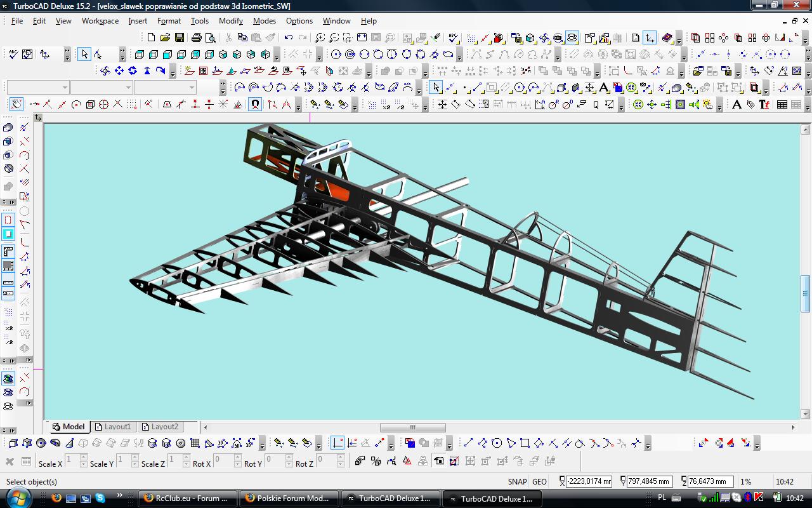The height and width of the screenshot is (508, 812).
Task: Click the horizontal scrollbar thumb
Action: click(x=413, y=427)
